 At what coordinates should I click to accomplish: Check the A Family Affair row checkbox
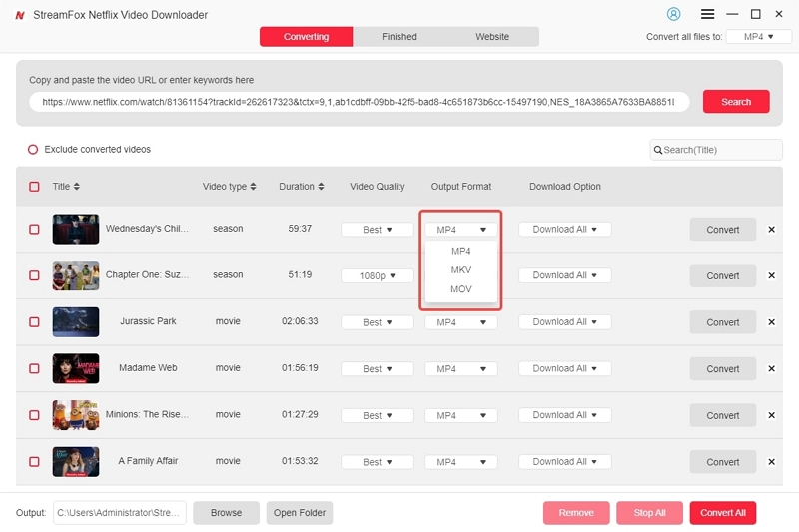coord(34,462)
